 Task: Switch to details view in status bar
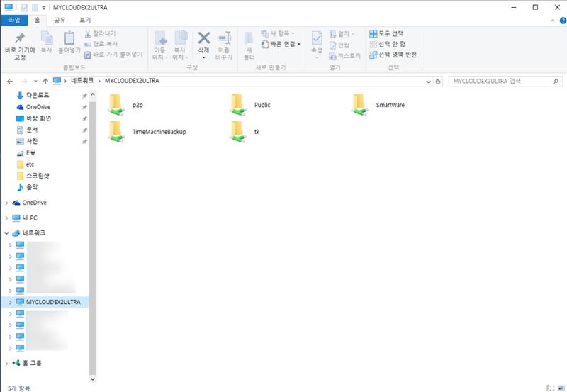point(550,388)
